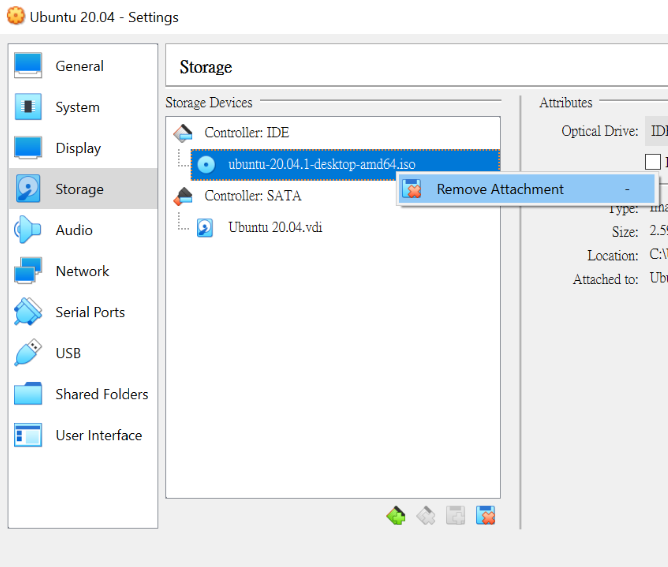The height and width of the screenshot is (567, 668).
Task: Click the Storage hard disk sidebar icon
Action: point(28,188)
